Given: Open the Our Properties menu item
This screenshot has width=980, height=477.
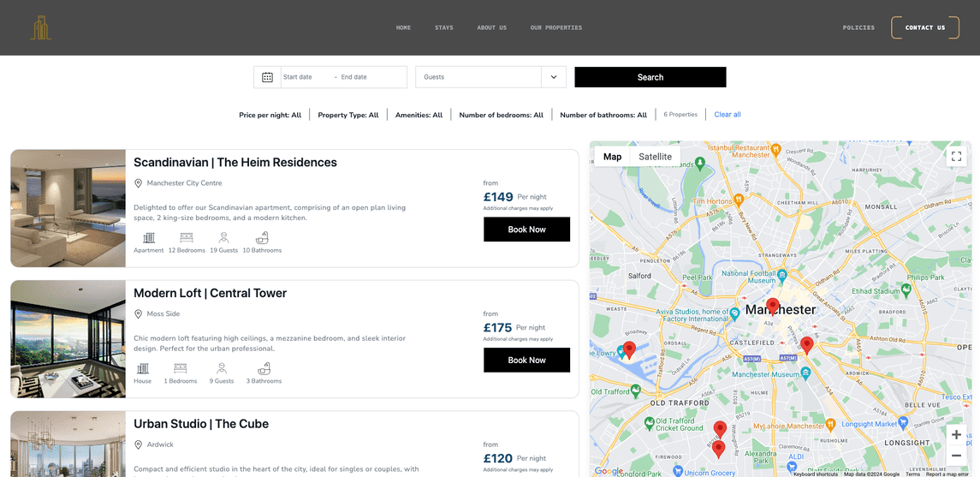Looking at the screenshot, I should [556, 27].
